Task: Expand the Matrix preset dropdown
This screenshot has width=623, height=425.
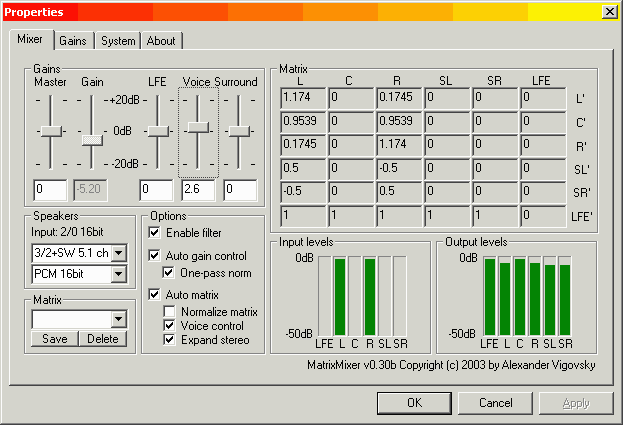Action: (x=119, y=319)
